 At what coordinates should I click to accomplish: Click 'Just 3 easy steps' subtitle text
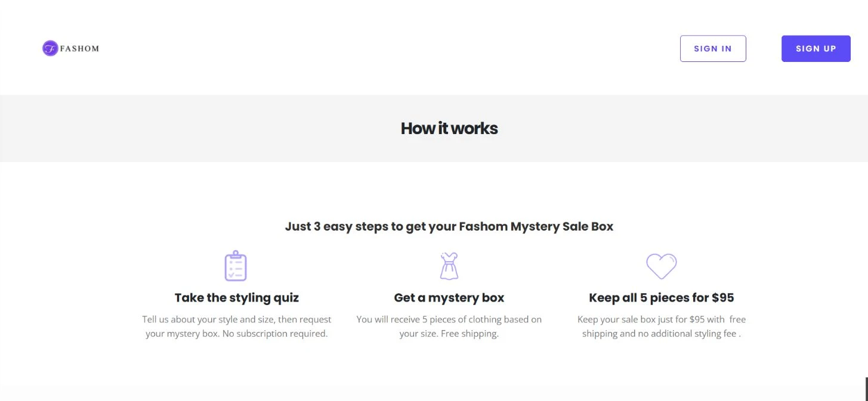pyautogui.click(x=449, y=226)
